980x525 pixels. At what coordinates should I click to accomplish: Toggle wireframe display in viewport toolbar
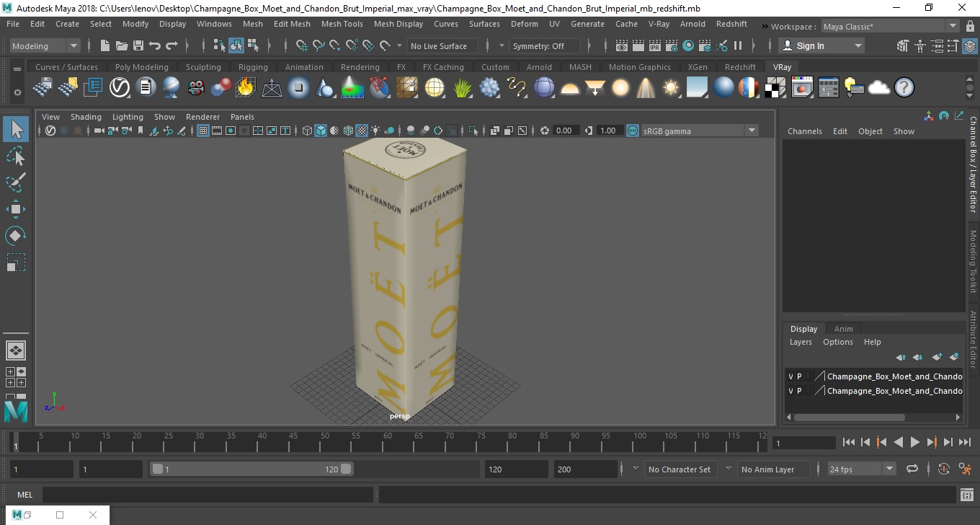307,131
